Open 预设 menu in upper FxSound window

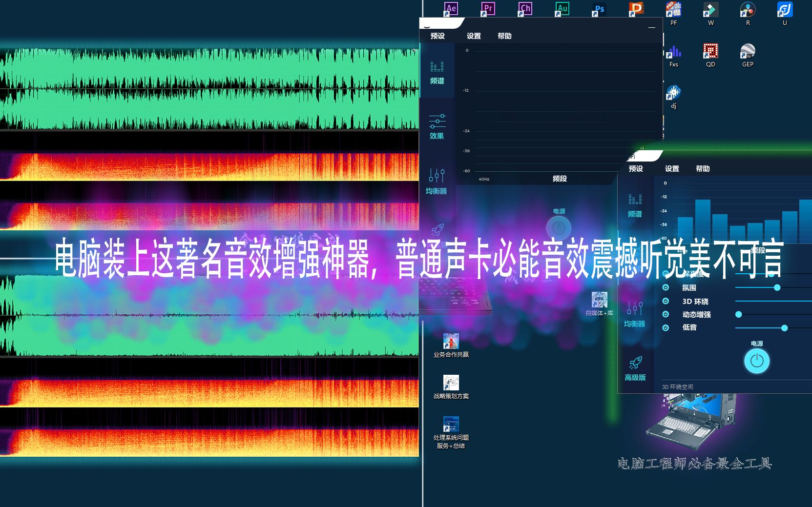click(x=437, y=36)
